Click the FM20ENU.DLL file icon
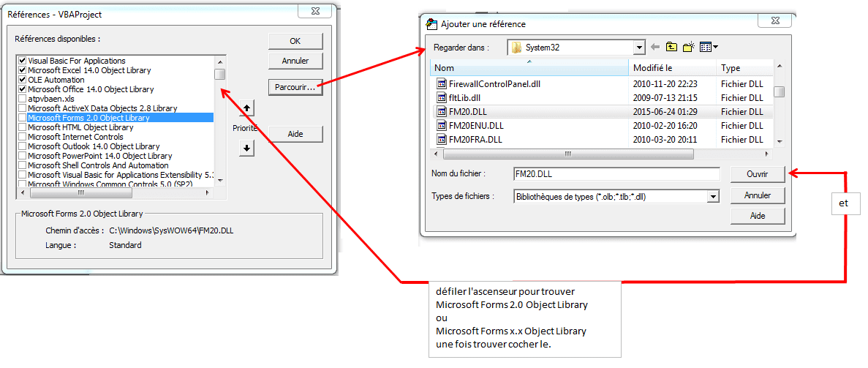 tap(442, 125)
